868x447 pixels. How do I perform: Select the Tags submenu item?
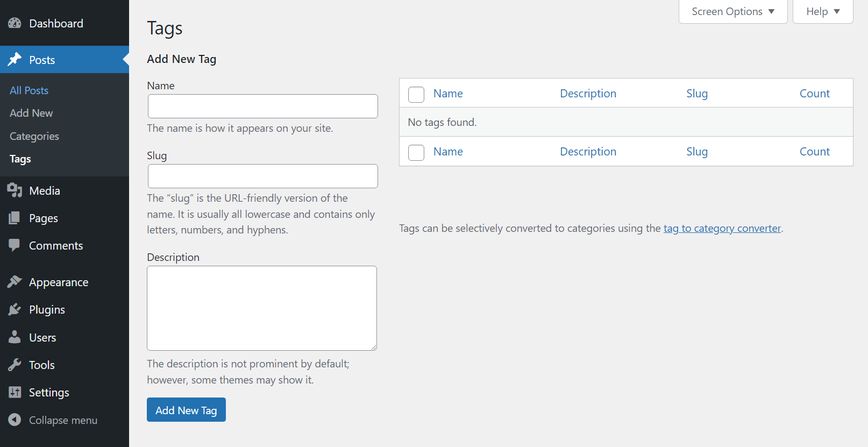[20, 159]
